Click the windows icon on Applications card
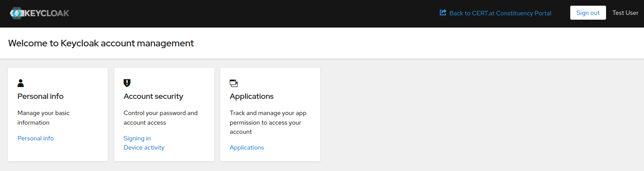The width and height of the screenshot is (644, 171). [234, 83]
